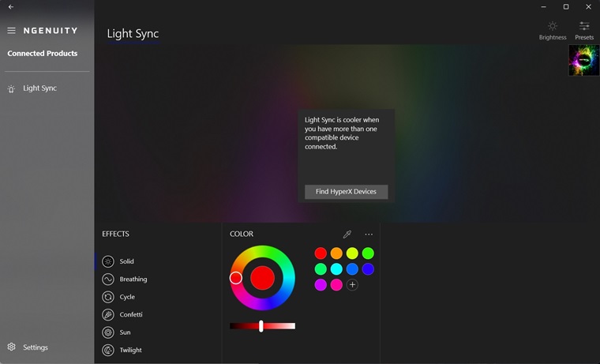Open the Brightness control

click(x=553, y=31)
